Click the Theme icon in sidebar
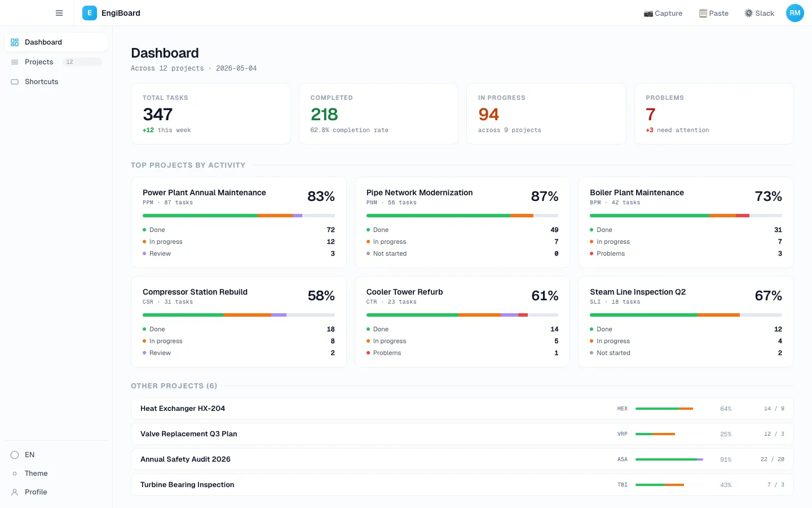This screenshot has width=812, height=508. (15, 474)
